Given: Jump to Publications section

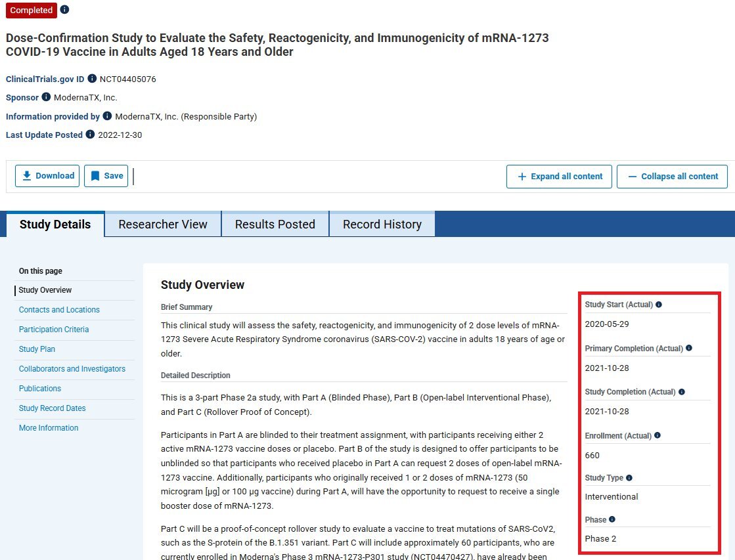Looking at the screenshot, I should click(x=40, y=389).
